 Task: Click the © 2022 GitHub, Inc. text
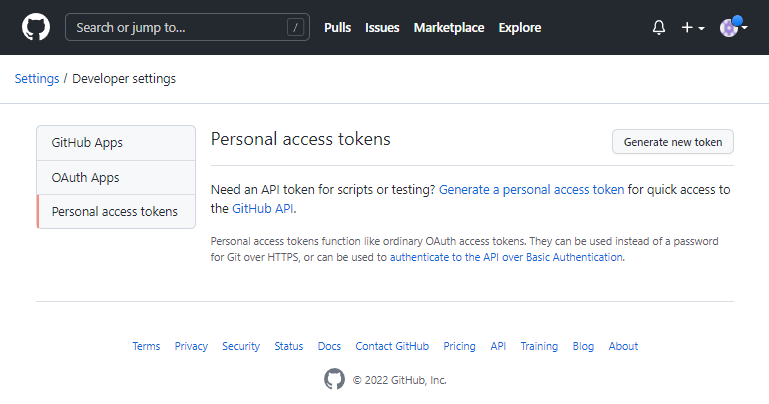(400, 380)
